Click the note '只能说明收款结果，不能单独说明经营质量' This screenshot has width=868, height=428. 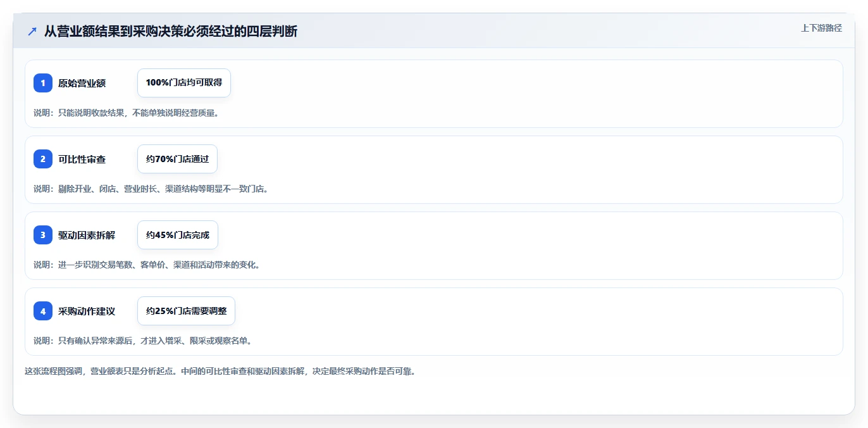pyautogui.click(x=126, y=113)
